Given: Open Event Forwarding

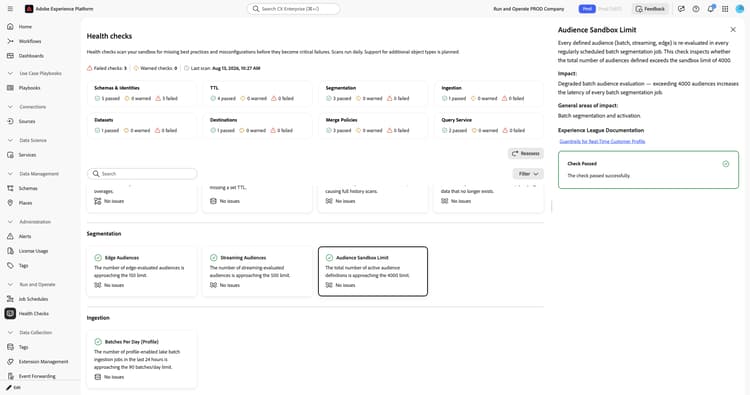Looking at the screenshot, I should 37,376.
